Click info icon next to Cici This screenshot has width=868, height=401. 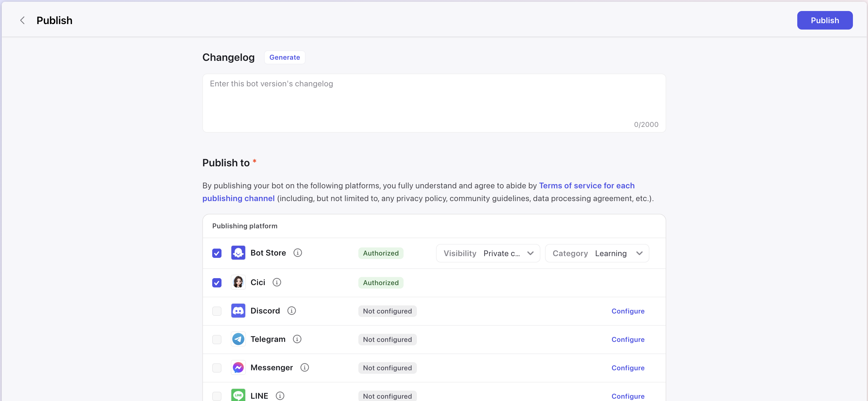pyautogui.click(x=277, y=282)
